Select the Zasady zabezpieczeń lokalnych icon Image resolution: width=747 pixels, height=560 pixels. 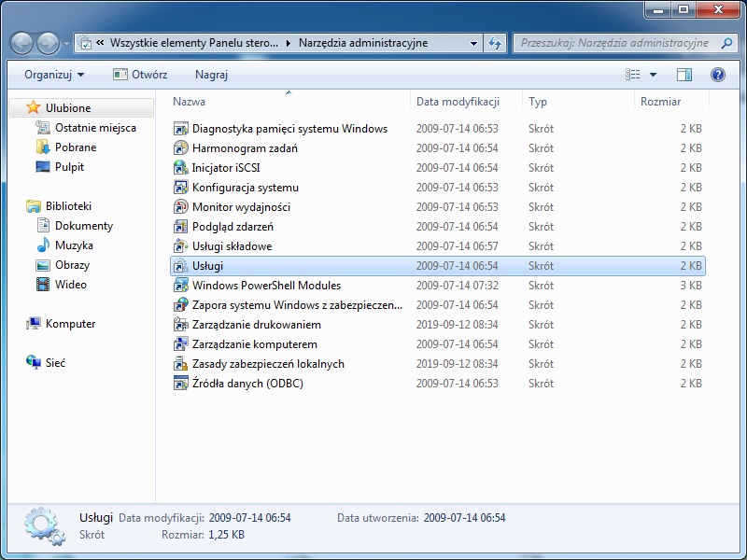coord(180,364)
